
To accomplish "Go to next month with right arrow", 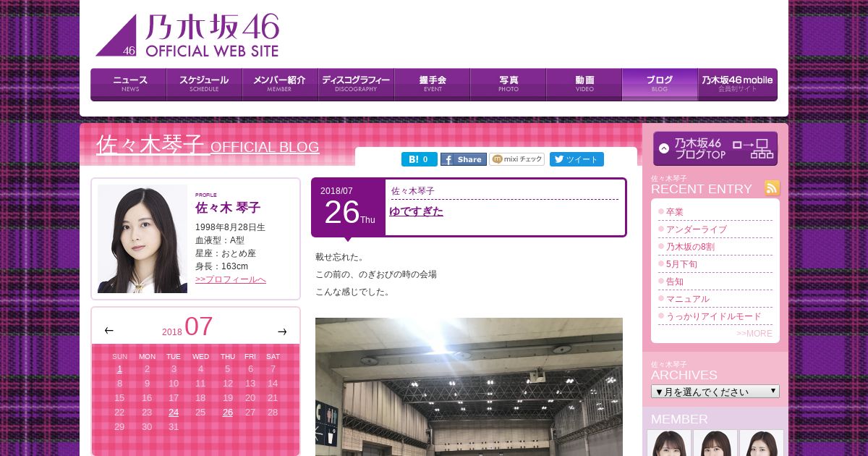I will pos(282,332).
